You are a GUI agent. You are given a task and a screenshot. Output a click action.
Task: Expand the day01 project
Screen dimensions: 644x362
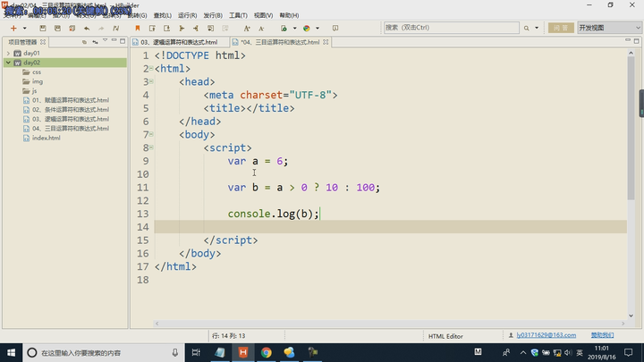[8, 54]
